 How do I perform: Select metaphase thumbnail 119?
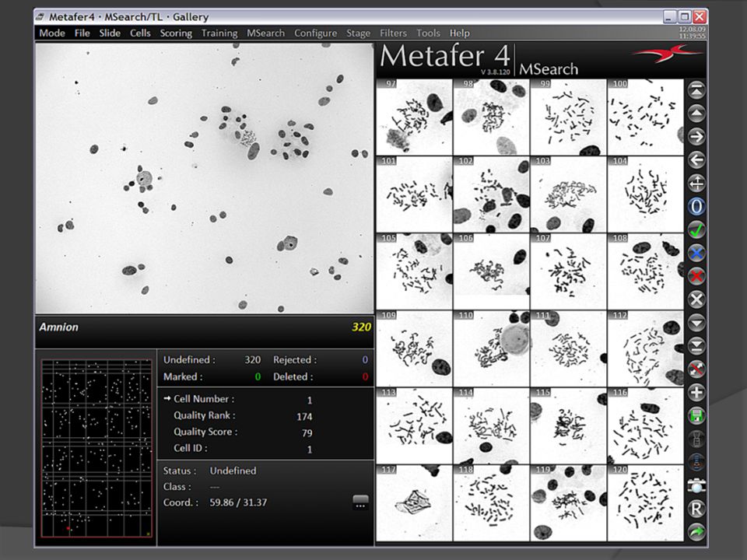click(568, 503)
